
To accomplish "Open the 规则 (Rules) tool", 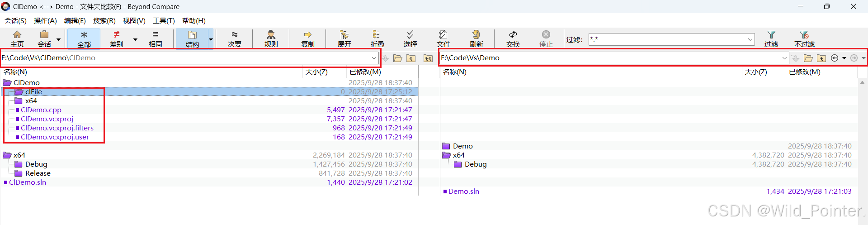I will [271, 39].
